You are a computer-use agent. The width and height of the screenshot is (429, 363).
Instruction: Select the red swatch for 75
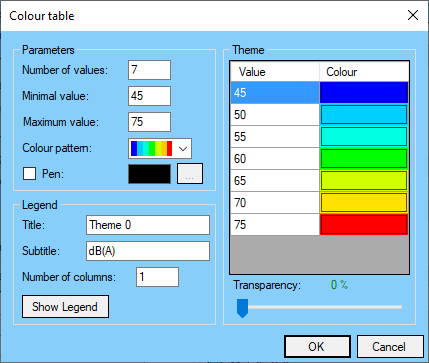click(364, 225)
